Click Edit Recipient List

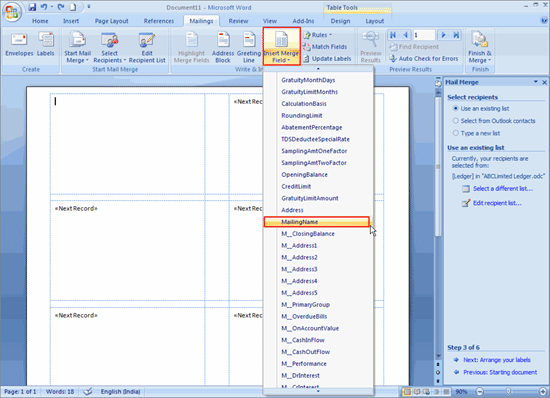click(x=147, y=47)
